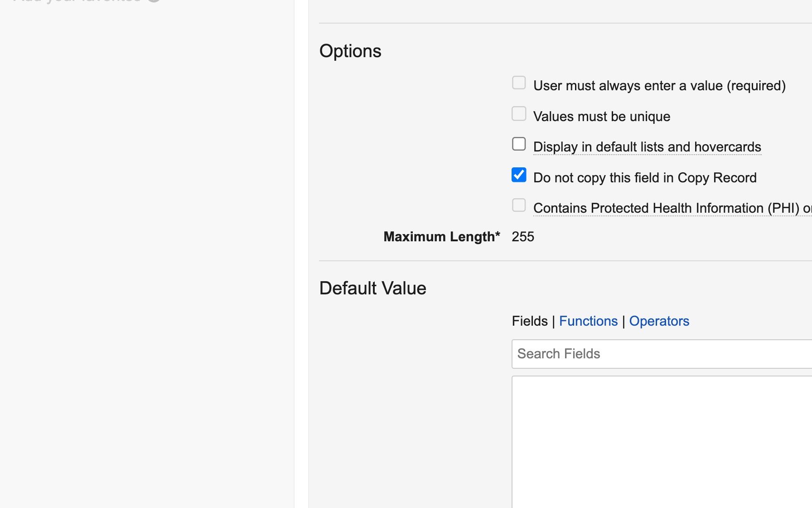Click the Options section heading
Screen dimensions: 812x508
click(350, 51)
